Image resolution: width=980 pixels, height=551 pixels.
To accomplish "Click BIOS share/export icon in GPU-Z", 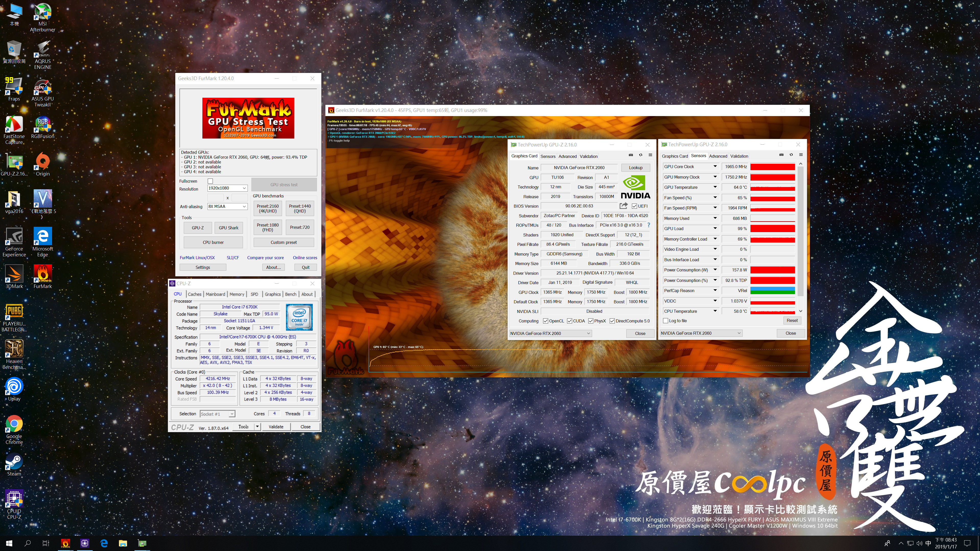I will [x=623, y=206].
